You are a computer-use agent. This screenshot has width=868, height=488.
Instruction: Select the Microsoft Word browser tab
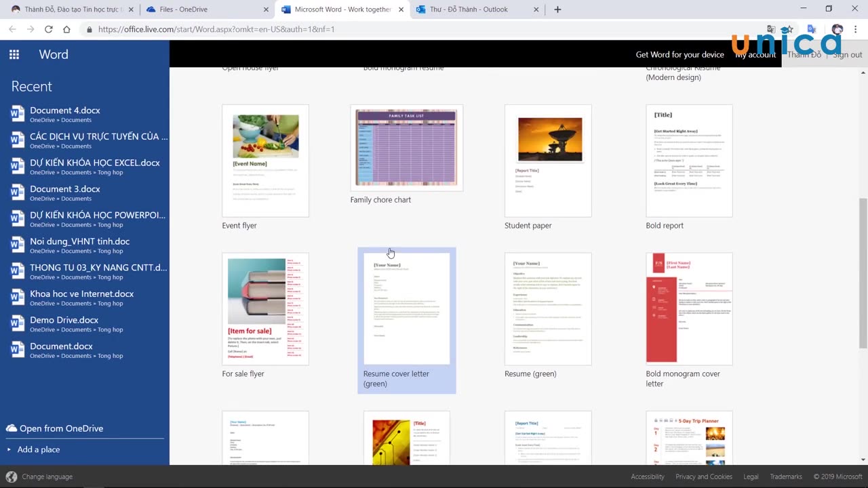point(342,9)
